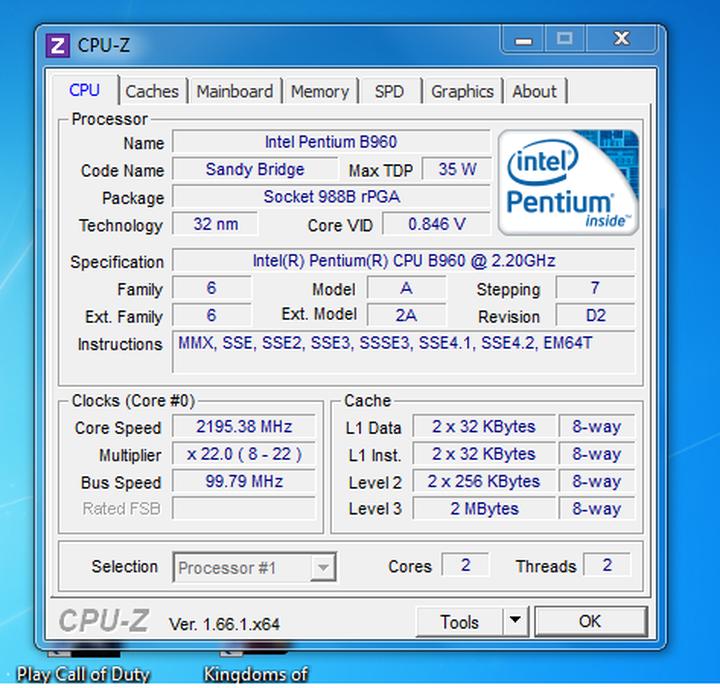Click the L1 Data size 2 x 32 KBytes
The image size is (720, 688).
click(484, 427)
